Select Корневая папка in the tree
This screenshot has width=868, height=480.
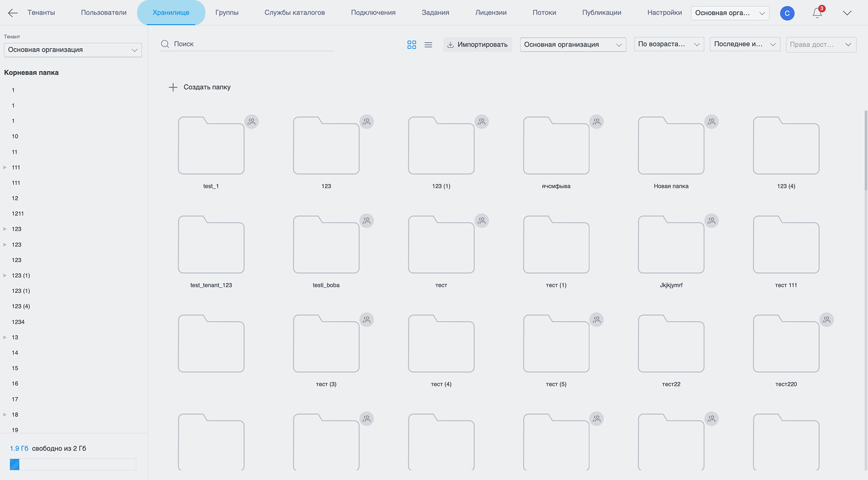(31, 72)
